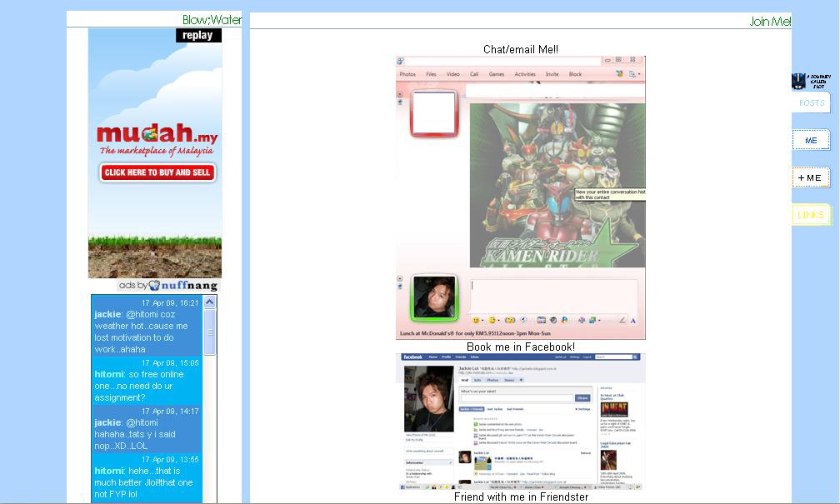840x504 pixels.
Task: Select the Wall tab on the Facebook profile
Action: (464, 380)
